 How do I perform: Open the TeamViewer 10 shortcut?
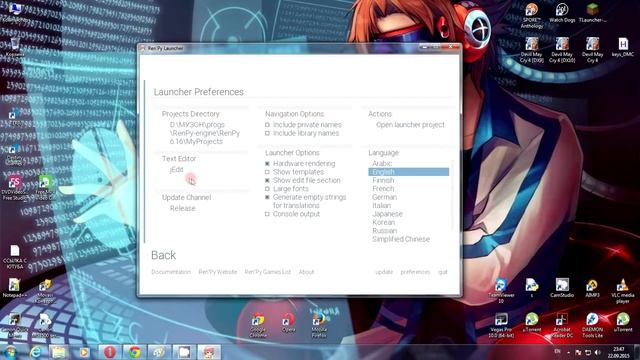tap(501, 291)
